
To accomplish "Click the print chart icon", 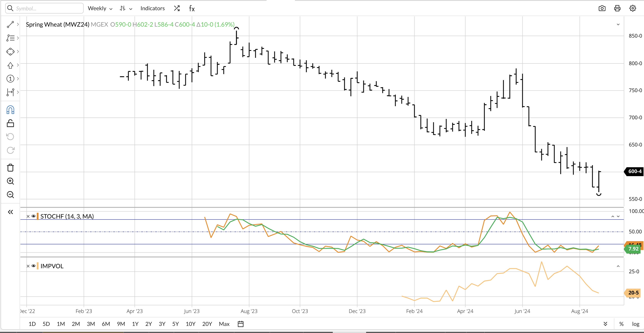I will (x=617, y=8).
